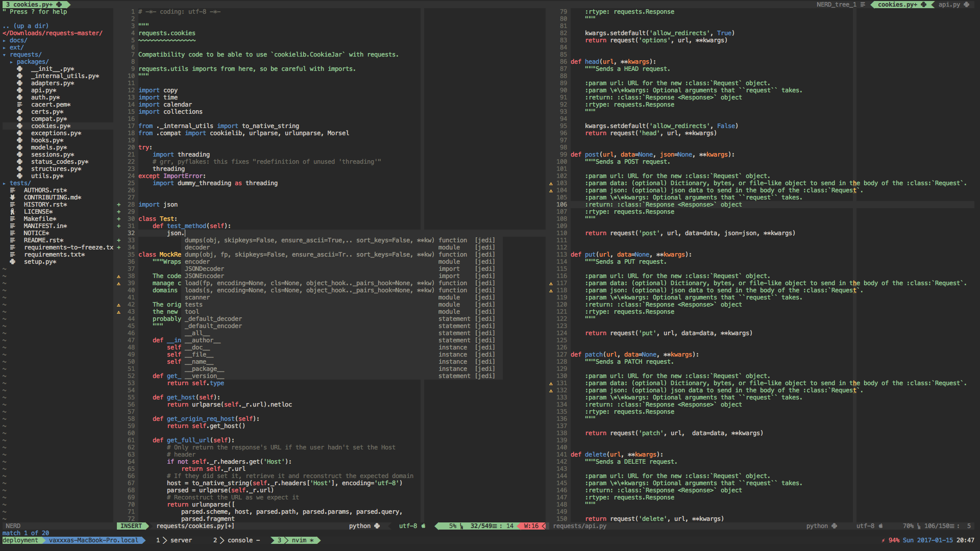
Task: Click text file icon beside cacert.pem
Action: pos(20,105)
